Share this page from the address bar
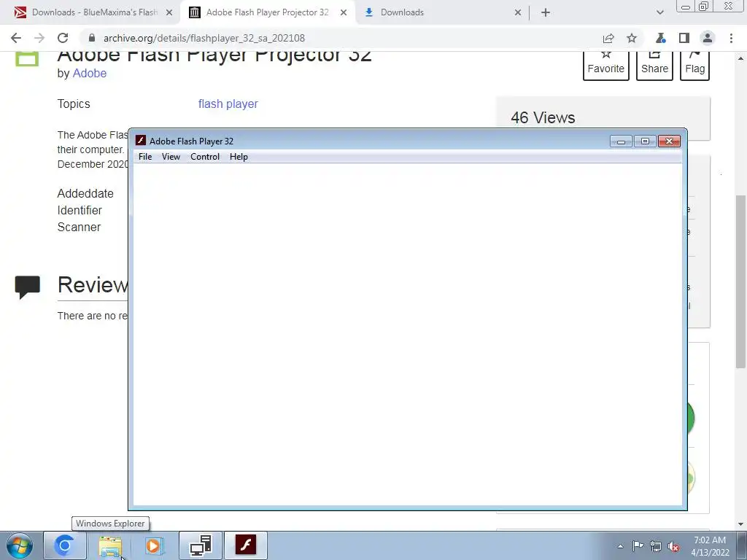Screen dimensions: 747x560 (x=608, y=38)
